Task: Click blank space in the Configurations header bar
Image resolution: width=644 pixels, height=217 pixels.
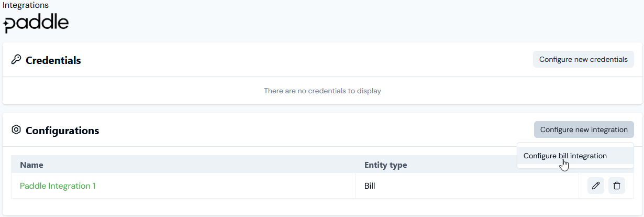Action: click(x=314, y=130)
